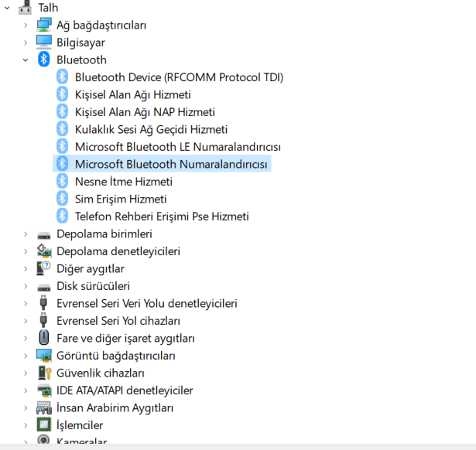Expand Diğer aygıtlar category

tap(26, 269)
